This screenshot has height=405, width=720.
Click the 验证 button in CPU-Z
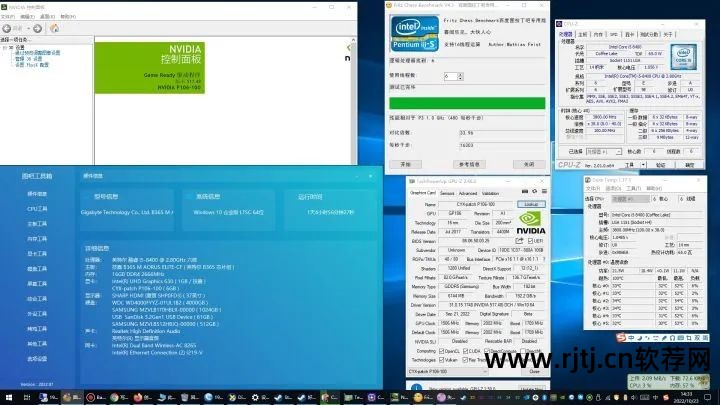[x=660, y=165]
